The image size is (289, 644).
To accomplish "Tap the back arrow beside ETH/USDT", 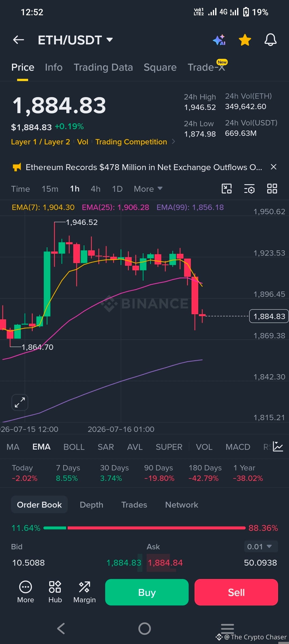I will pos(18,40).
